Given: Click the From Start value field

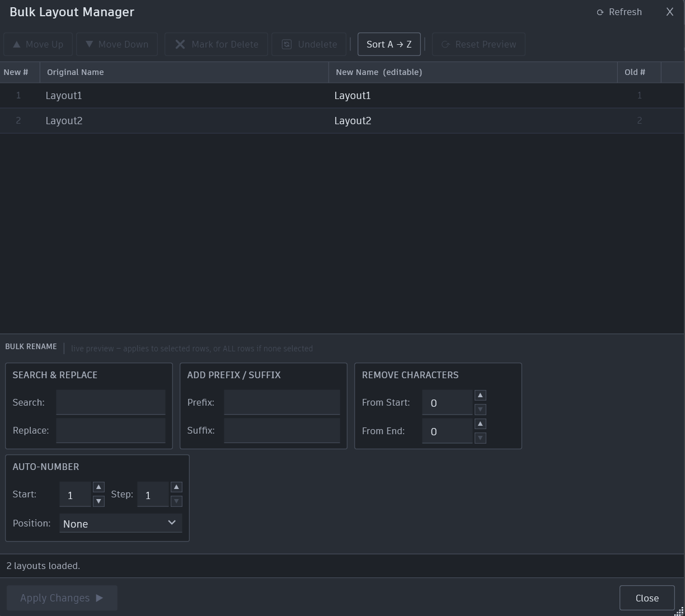Looking at the screenshot, I should (447, 403).
